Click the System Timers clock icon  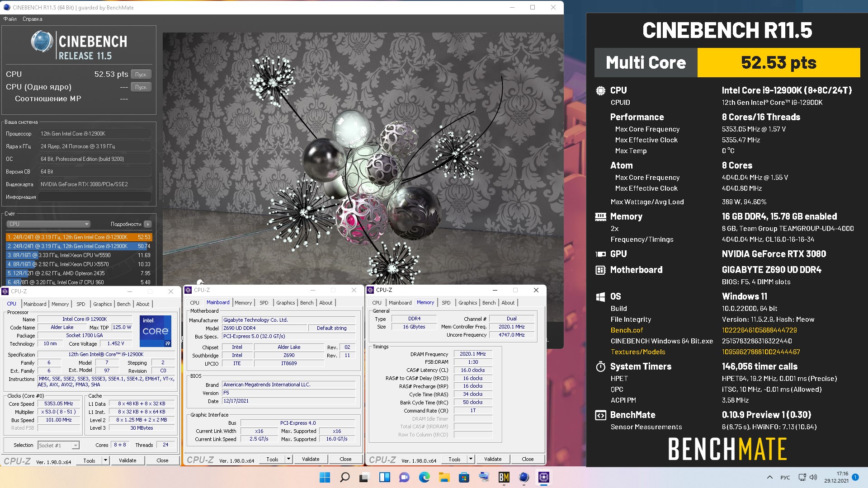600,366
